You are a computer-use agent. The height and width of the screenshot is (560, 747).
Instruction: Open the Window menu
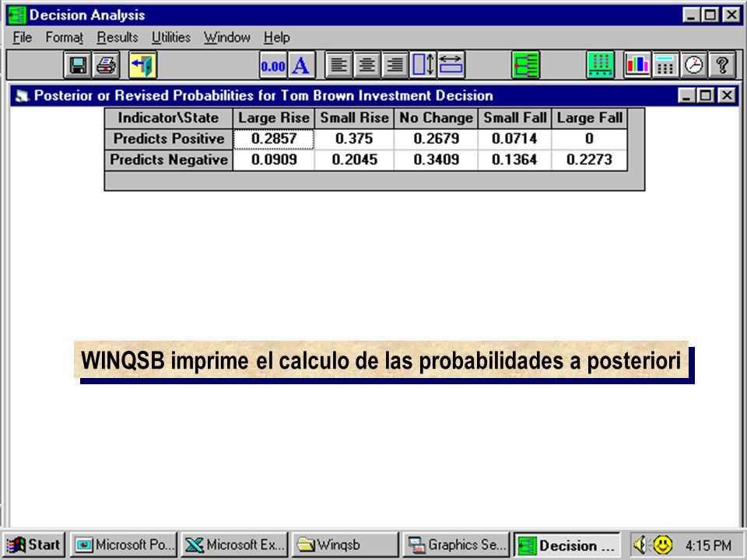[226, 37]
